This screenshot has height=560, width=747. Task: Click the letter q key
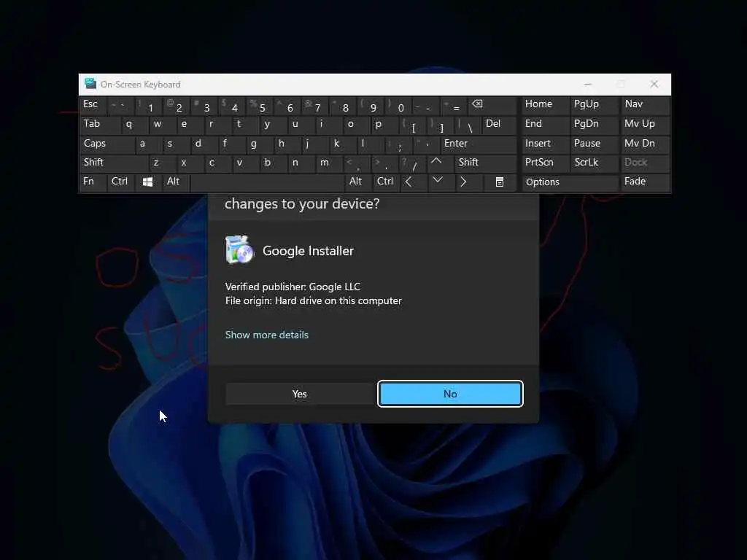(134, 124)
